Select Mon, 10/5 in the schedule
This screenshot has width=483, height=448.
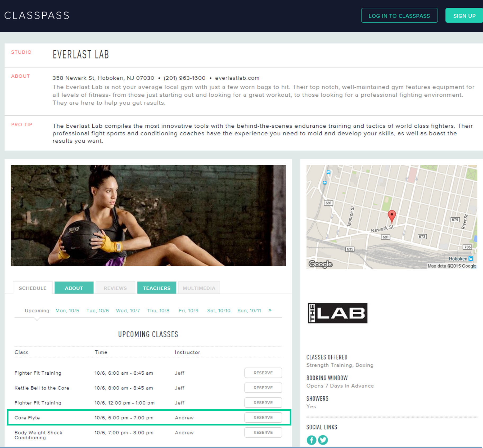pyautogui.click(x=67, y=311)
